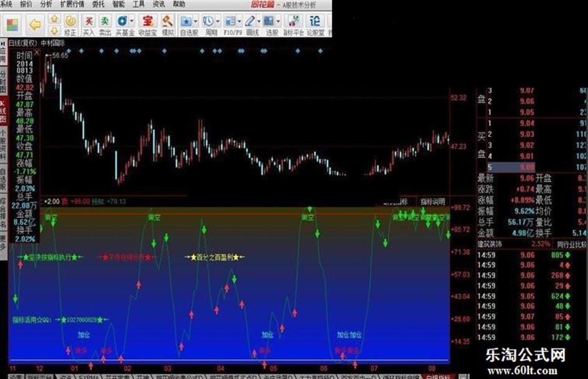Click the 模拟 simulation hammer icon

(167, 25)
